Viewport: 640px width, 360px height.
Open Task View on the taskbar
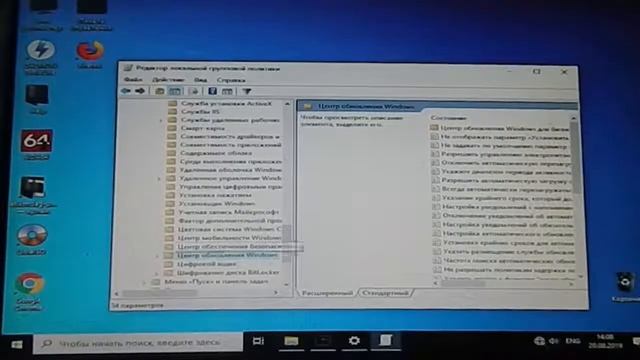coord(258,341)
